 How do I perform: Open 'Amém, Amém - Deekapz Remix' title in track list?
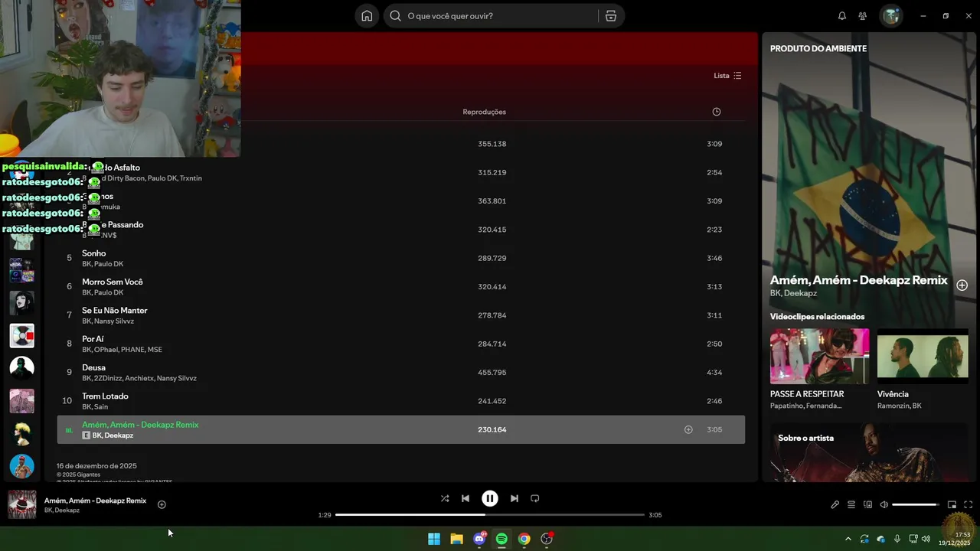[140, 425]
